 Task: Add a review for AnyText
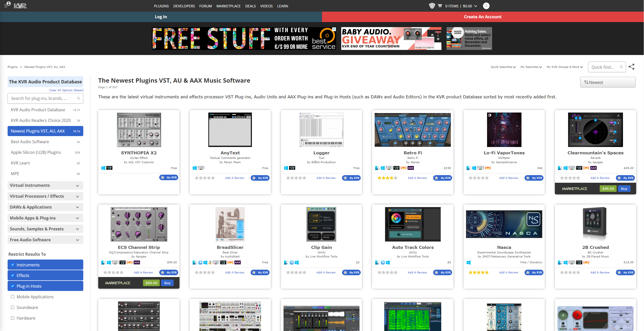[x=234, y=178]
